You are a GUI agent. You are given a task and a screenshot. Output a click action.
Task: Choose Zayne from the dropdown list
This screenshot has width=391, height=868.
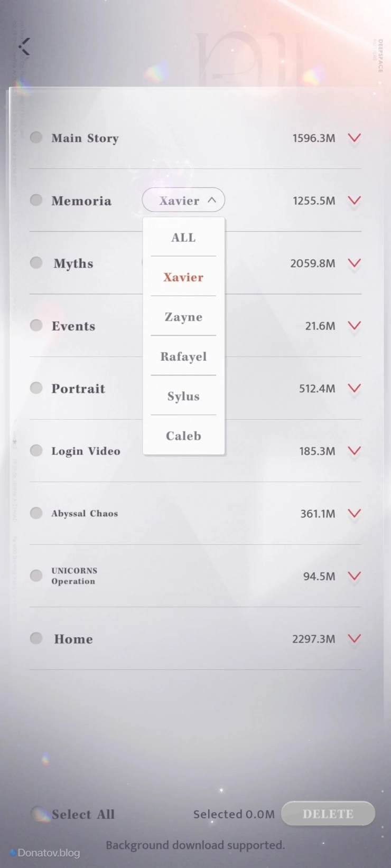pos(183,317)
